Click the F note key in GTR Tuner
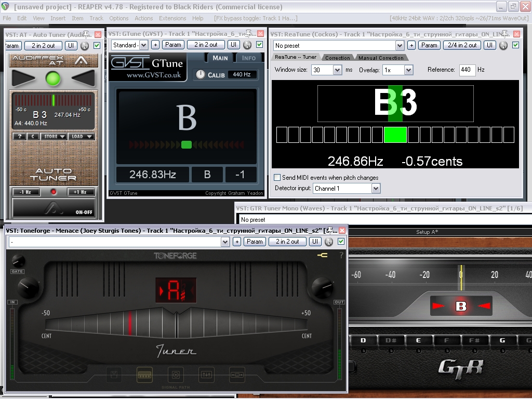Viewport: 532px width, 399px height. pos(446,340)
